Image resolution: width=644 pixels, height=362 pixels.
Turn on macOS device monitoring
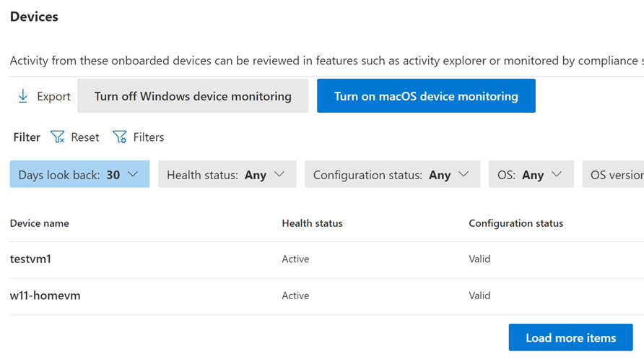(x=426, y=96)
